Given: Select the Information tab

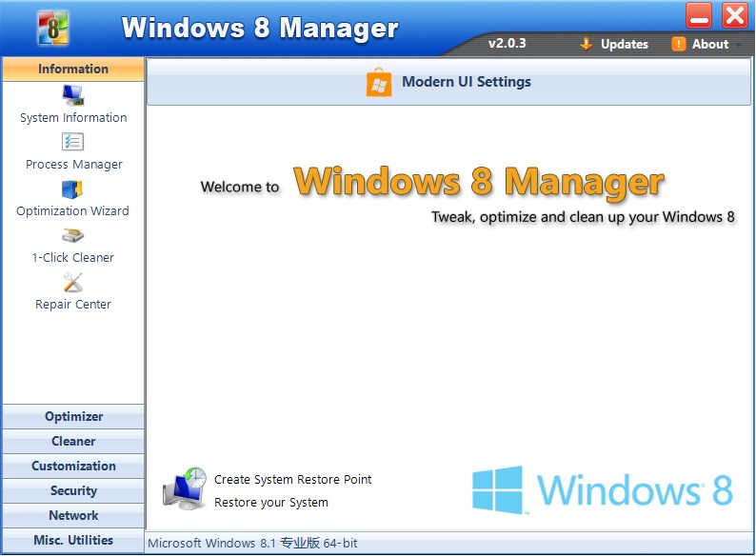Looking at the screenshot, I should (73, 69).
